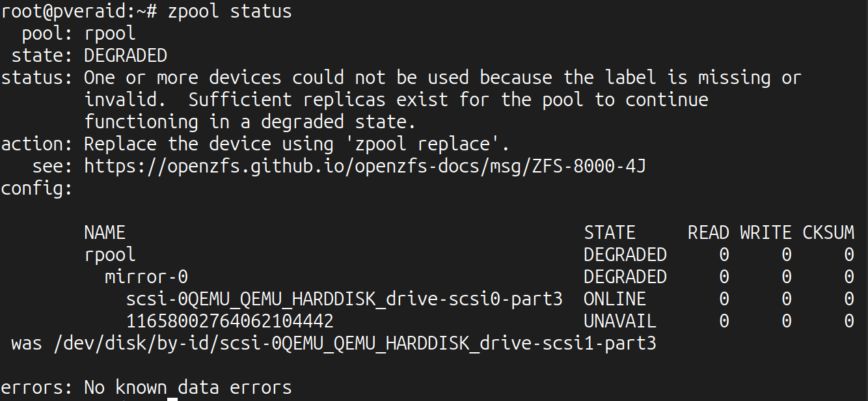Click the STATE column header
Screen dimensions: 868x401
609,233
